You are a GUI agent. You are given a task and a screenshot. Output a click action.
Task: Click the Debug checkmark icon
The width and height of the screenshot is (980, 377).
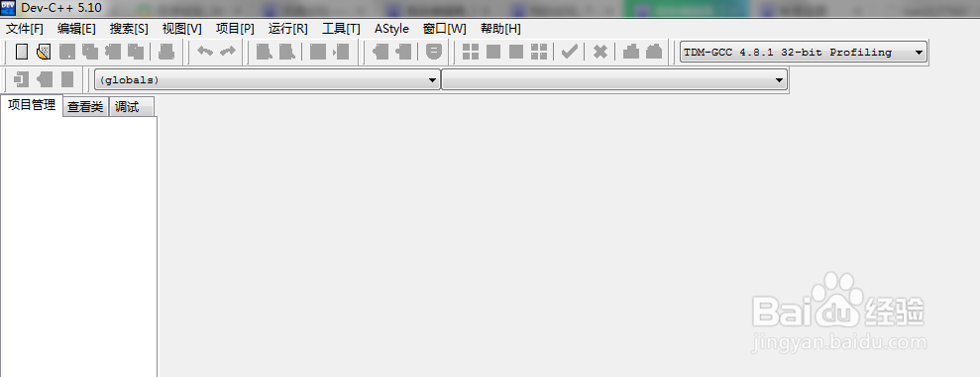click(570, 52)
